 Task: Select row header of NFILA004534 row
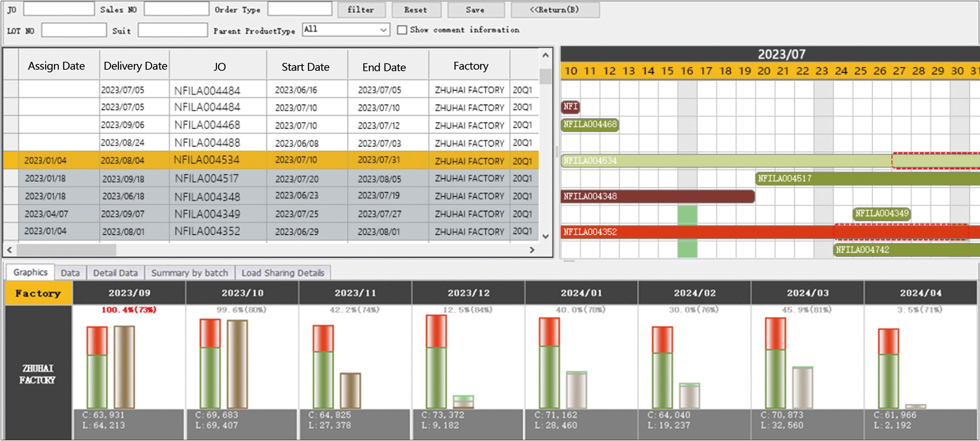pyautogui.click(x=11, y=160)
